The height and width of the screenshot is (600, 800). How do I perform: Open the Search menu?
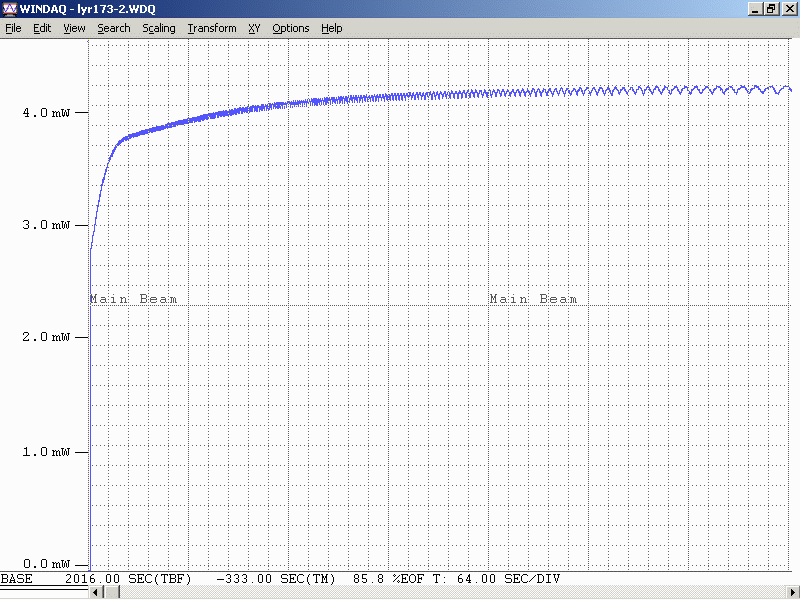point(114,28)
